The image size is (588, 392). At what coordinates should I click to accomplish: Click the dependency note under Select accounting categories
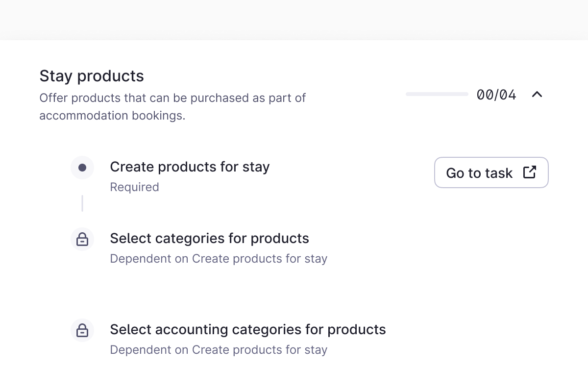(219, 350)
